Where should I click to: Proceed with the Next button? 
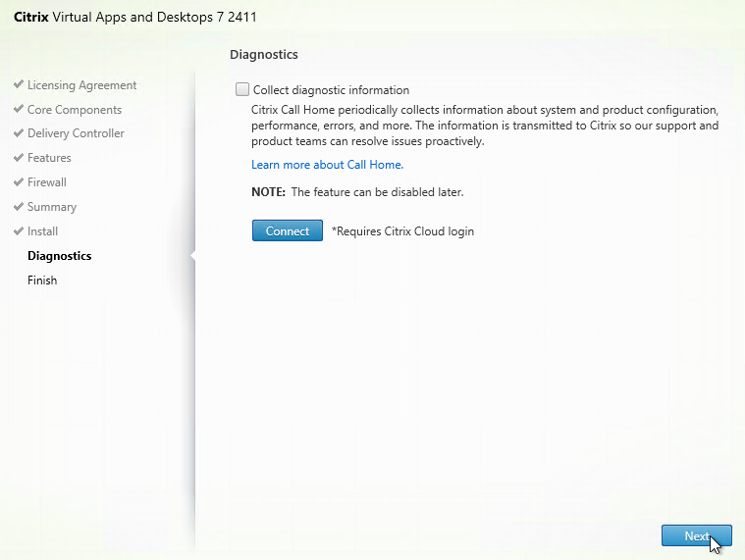[x=697, y=535]
